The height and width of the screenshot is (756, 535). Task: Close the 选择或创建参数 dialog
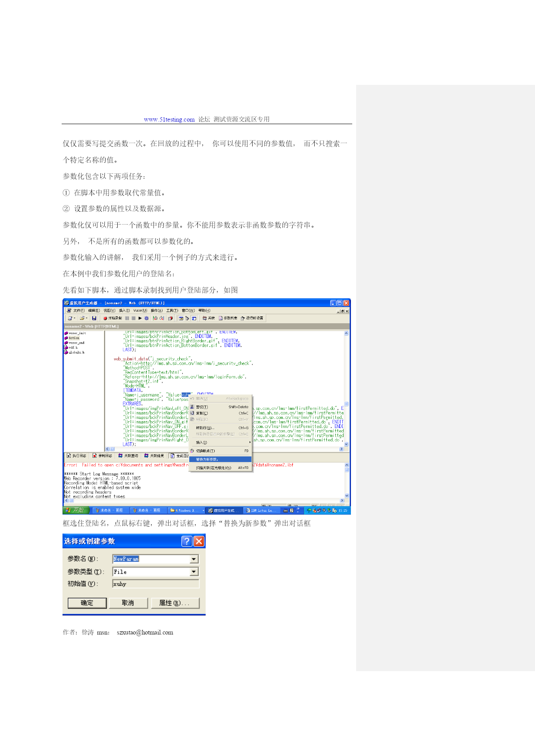tap(199, 541)
